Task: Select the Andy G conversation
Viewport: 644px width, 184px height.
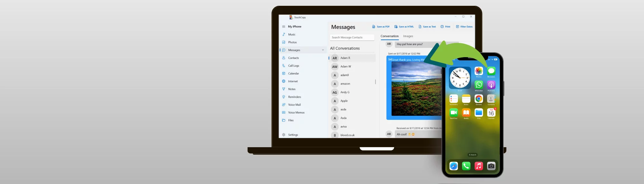Action: tap(353, 92)
